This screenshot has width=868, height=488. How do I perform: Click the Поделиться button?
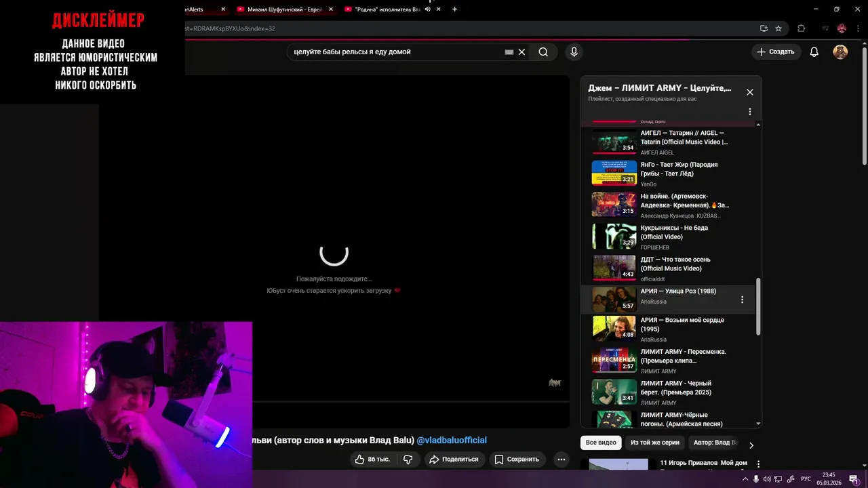coord(454,460)
